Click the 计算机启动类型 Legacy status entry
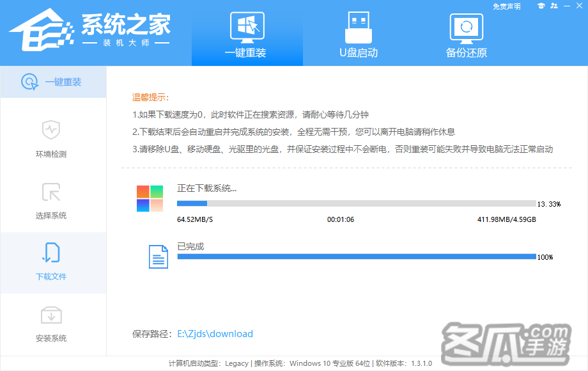The image size is (588, 371). (208, 363)
